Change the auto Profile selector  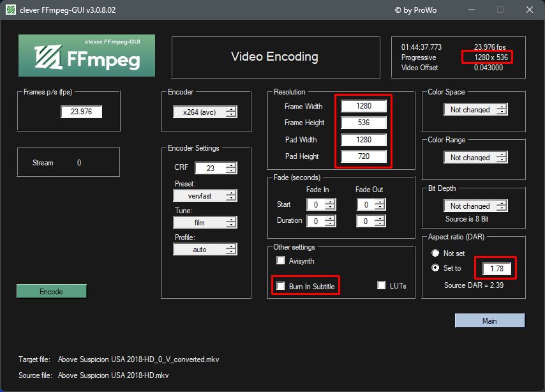205,250
